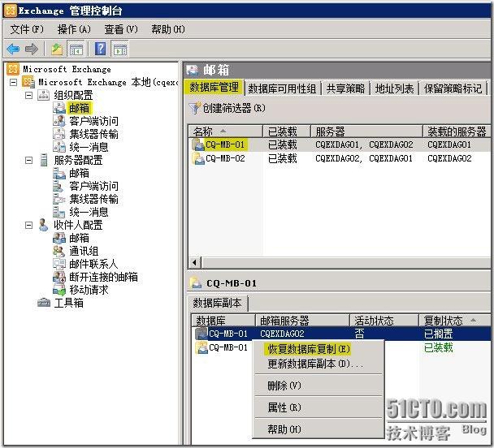Click the 通讯组 group icon
Viewport: 494px width, 448px height.
(x=59, y=251)
